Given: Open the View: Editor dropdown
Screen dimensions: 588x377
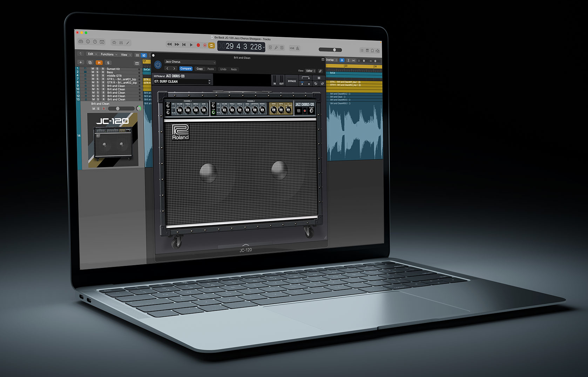Looking at the screenshot, I should [x=310, y=71].
